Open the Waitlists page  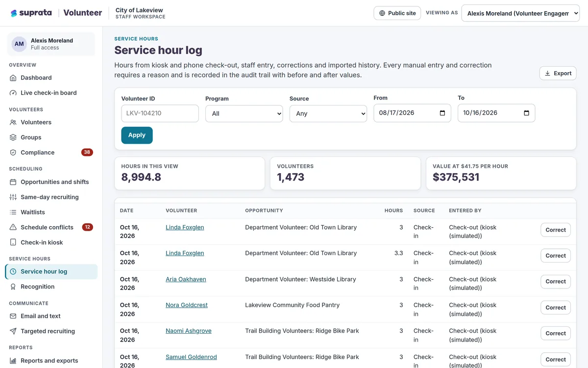click(51, 212)
